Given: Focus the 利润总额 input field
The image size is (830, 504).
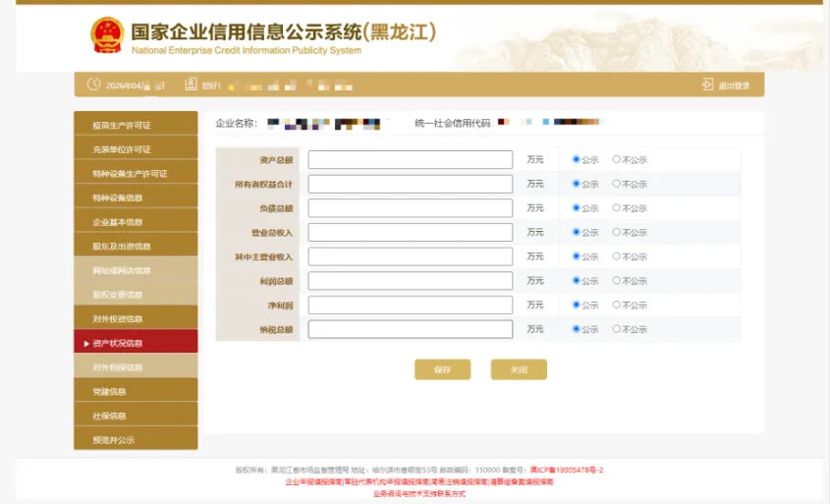Looking at the screenshot, I should [x=411, y=281].
